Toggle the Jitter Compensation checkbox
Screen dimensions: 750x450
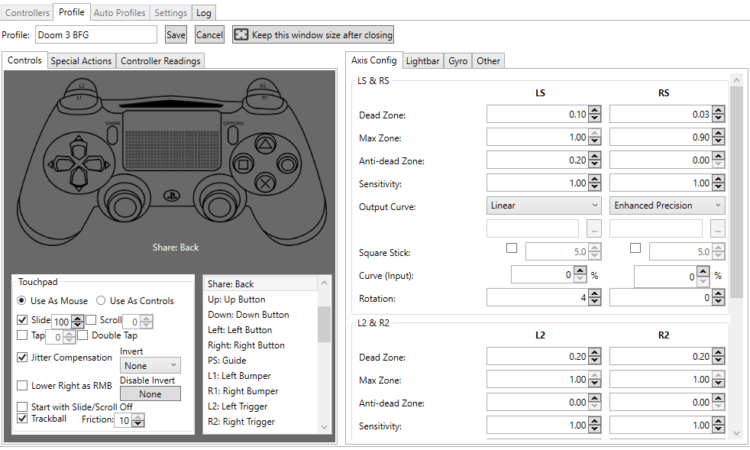22,357
